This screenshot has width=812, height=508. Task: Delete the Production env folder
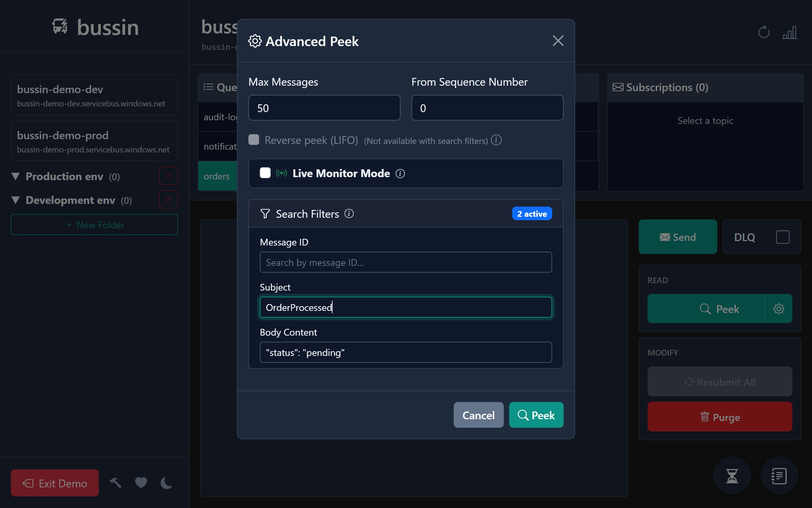[x=168, y=176]
